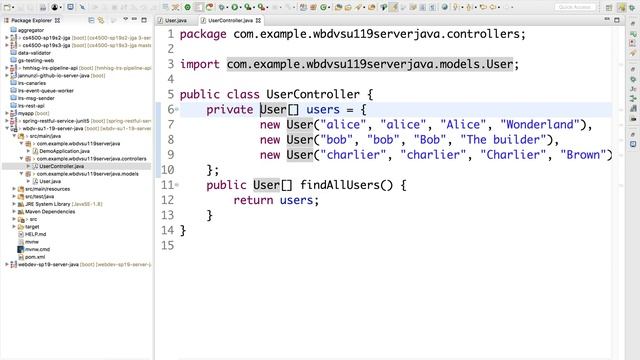
Task: Expand spring-restful-service-junit5 project
Action: 7,121
